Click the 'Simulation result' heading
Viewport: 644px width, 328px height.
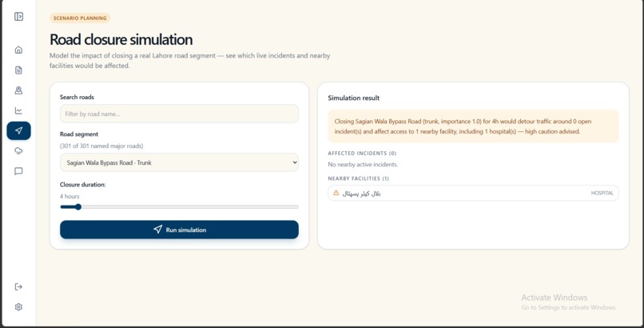tap(354, 98)
